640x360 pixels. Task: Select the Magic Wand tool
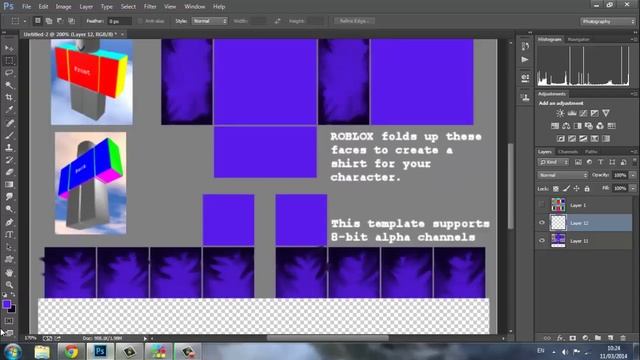(x=9, y=85)
